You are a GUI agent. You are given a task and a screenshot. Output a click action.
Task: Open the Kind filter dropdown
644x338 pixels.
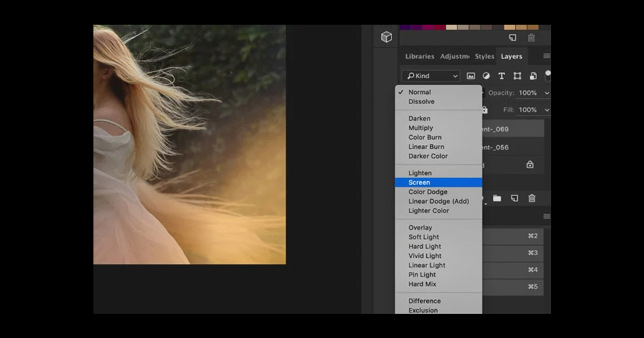[430, 75]
